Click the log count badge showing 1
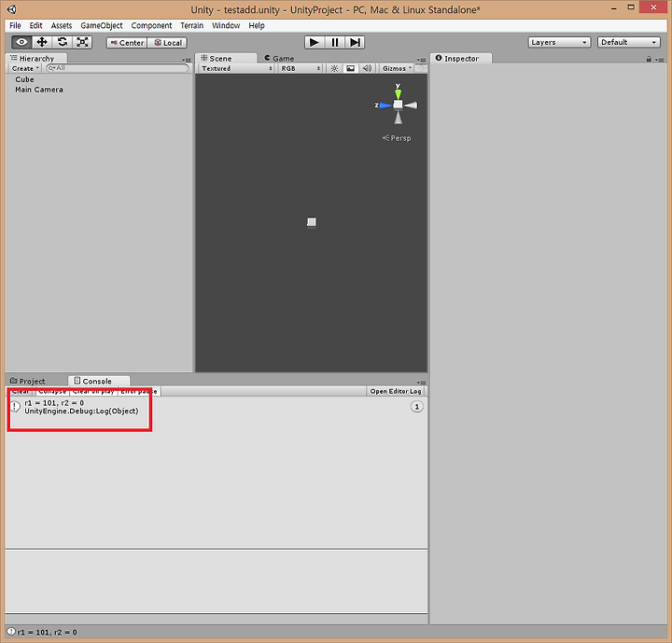 (x=416, y=406)
